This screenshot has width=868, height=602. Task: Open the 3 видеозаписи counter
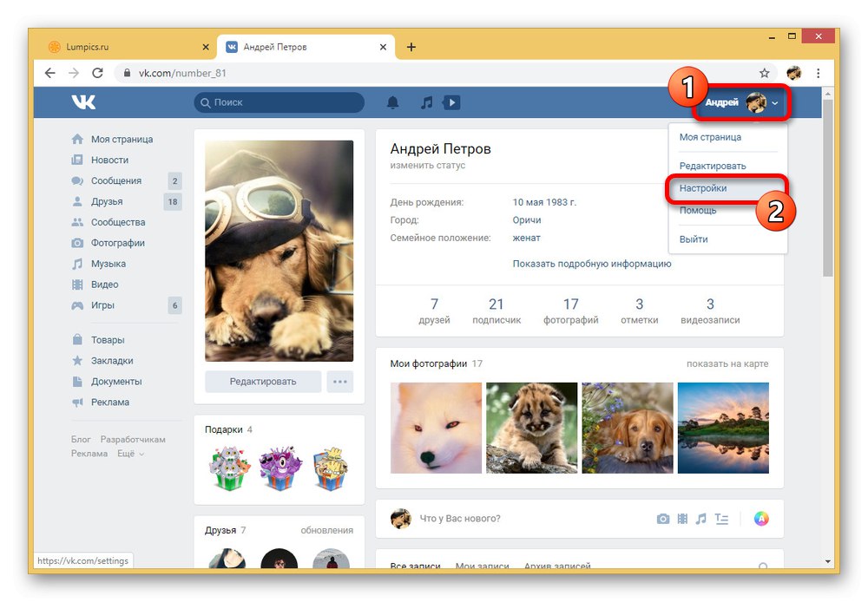[710, 311]
